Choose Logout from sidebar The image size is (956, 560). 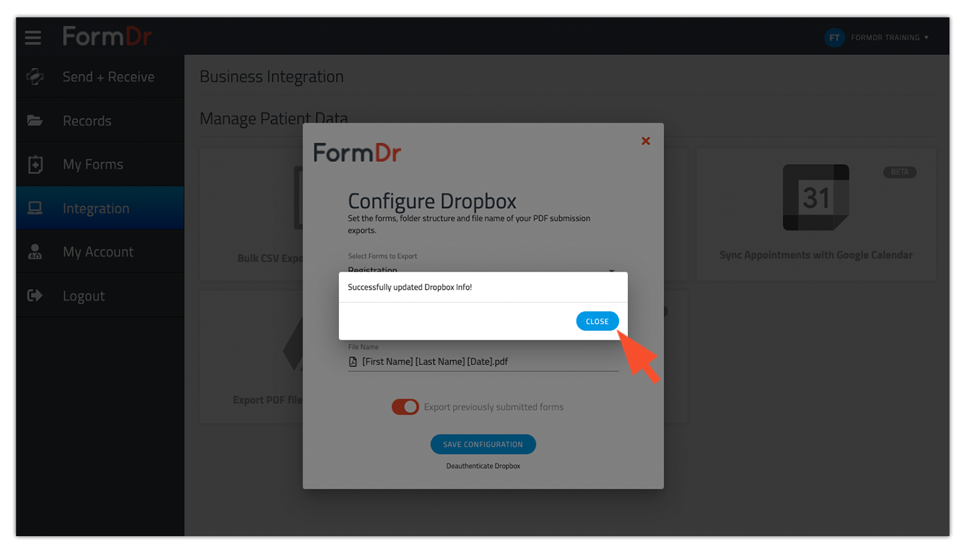pyautogui.click(x=100, y=296)
